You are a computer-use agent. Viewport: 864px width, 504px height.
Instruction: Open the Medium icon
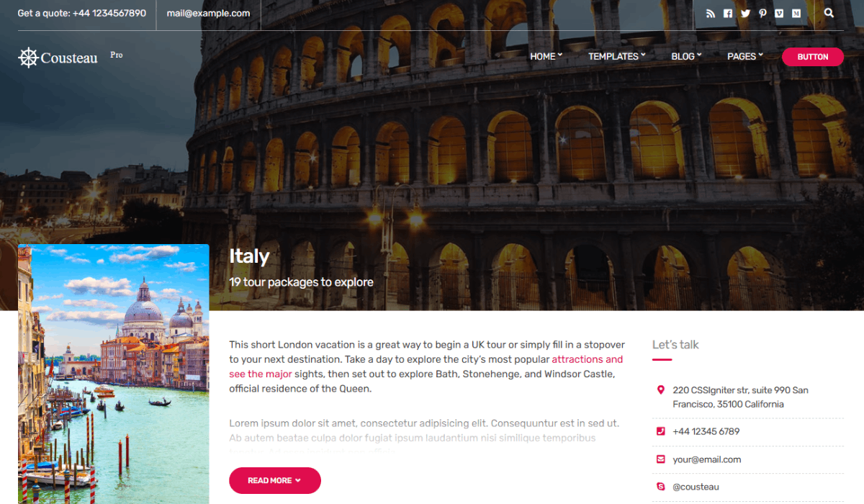796,13
